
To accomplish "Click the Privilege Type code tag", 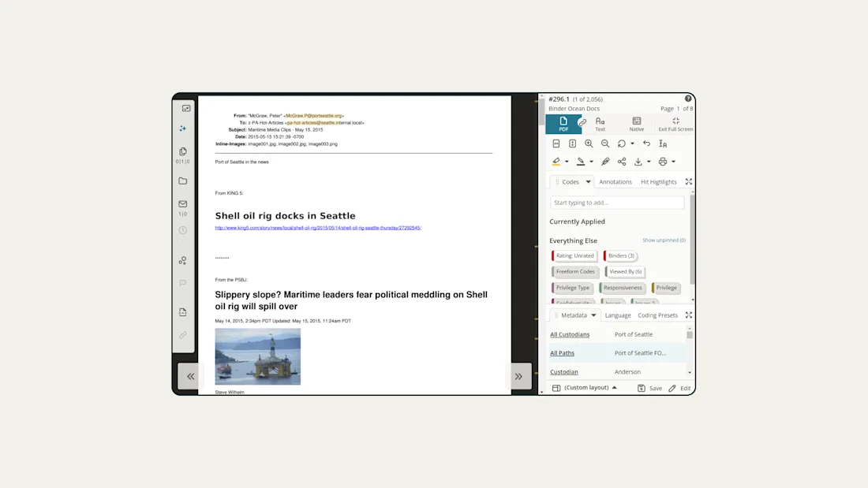I will click(x=572, y=288).
